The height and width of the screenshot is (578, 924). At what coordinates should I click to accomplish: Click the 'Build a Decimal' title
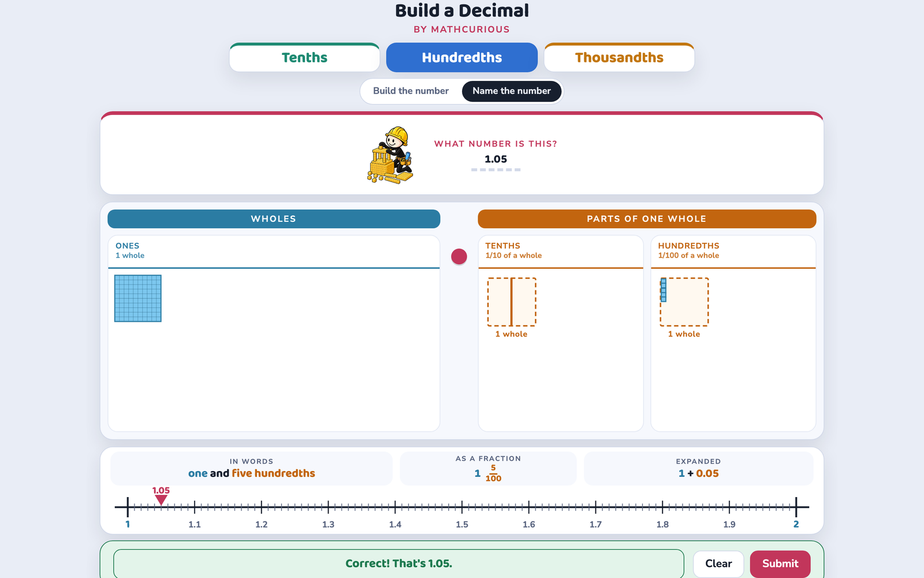pyautogui.click(x=462, y=10)
